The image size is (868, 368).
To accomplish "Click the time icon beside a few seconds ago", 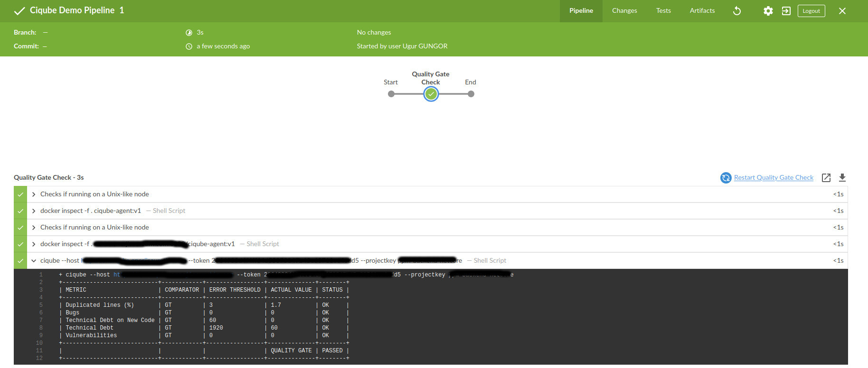I will tap(189, 46).
